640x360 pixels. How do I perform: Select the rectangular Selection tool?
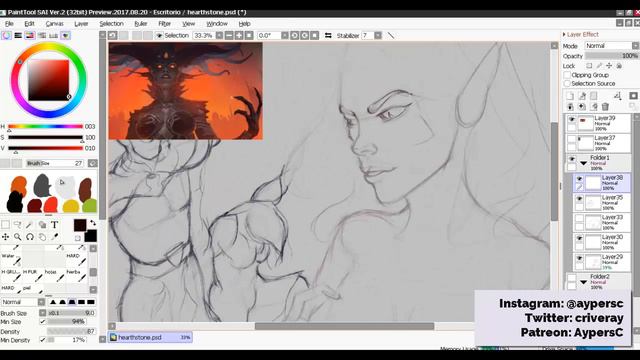tap(5, 224)
